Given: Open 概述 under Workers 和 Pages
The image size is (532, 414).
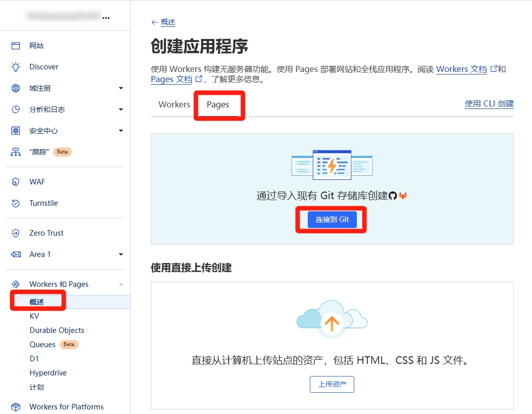Looking at the screenshot, I should (36, 302).
